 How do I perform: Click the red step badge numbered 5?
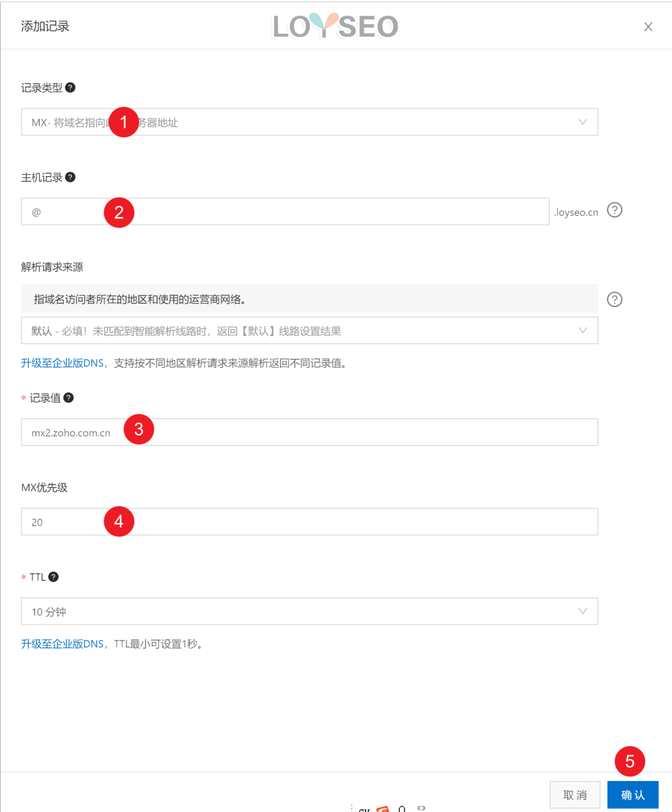630,761
